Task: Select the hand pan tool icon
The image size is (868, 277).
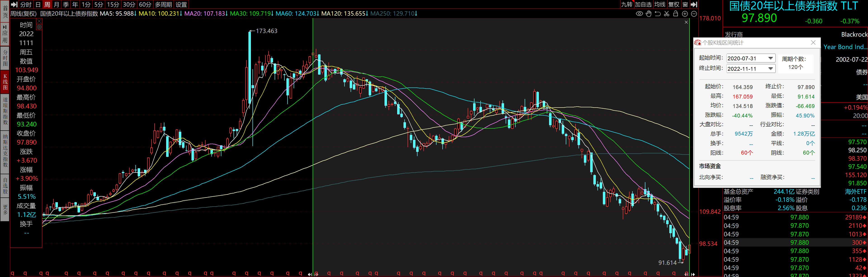Action: tap(648, 14)
